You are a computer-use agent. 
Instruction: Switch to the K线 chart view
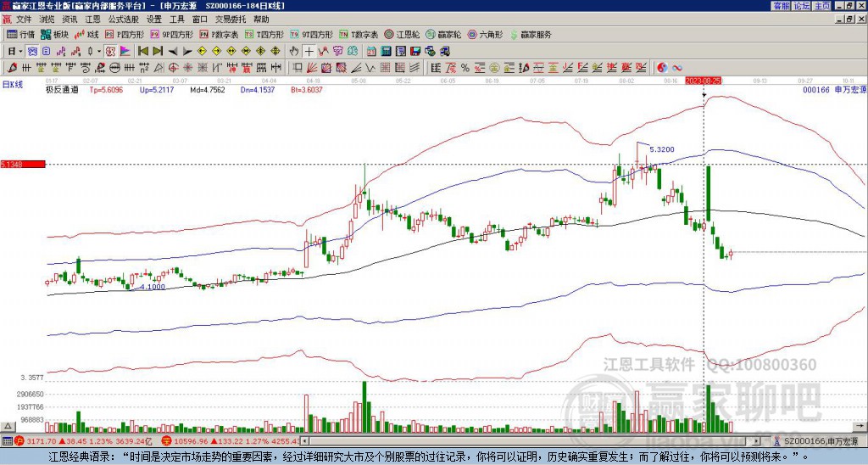pyautogui.click(x=86, y=34)
